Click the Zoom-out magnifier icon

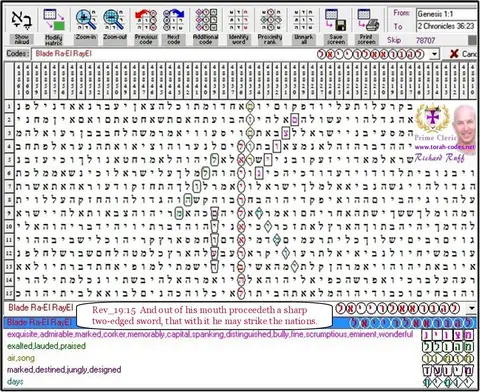click(114, 19)
